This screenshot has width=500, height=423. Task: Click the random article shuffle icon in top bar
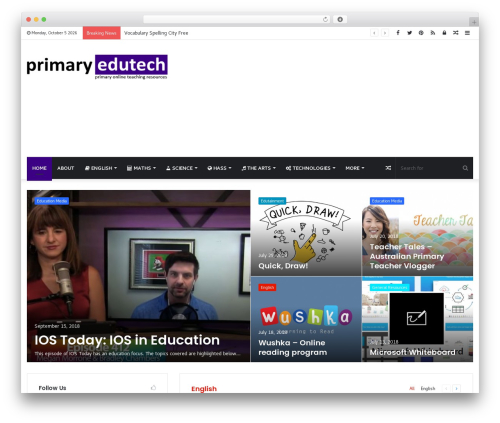click(x=456, y=33)
